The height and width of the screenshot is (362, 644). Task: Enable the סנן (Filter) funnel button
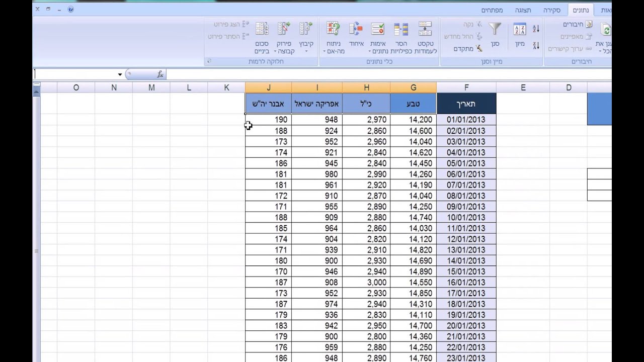coord(495,35)
